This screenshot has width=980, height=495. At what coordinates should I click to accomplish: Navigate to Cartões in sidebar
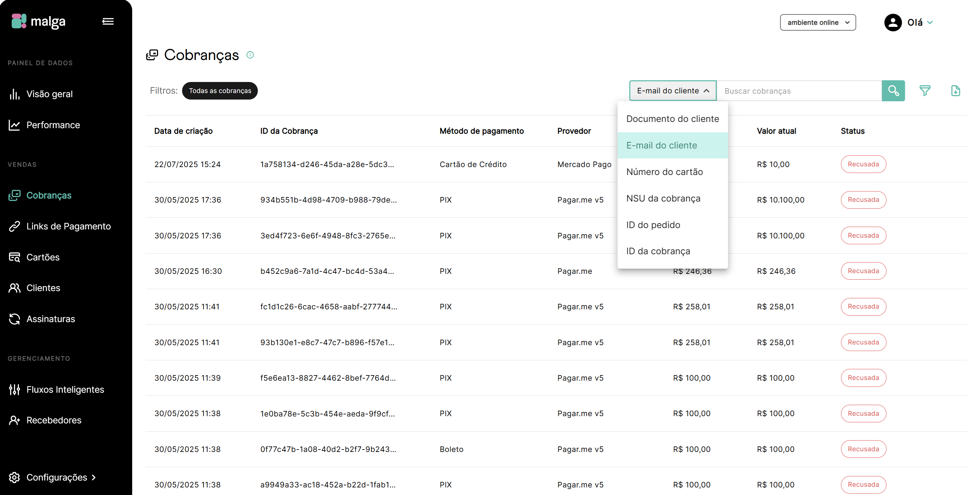43,257
